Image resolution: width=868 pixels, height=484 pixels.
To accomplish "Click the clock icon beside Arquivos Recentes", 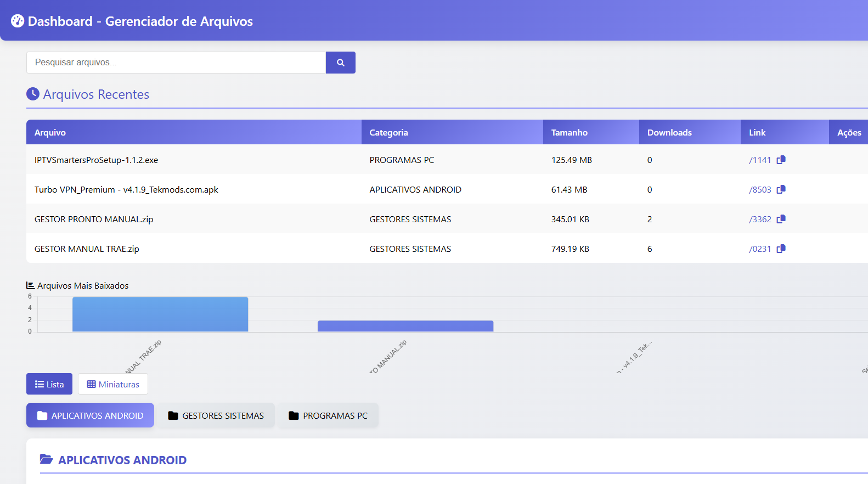I will [x=33, y=94].
